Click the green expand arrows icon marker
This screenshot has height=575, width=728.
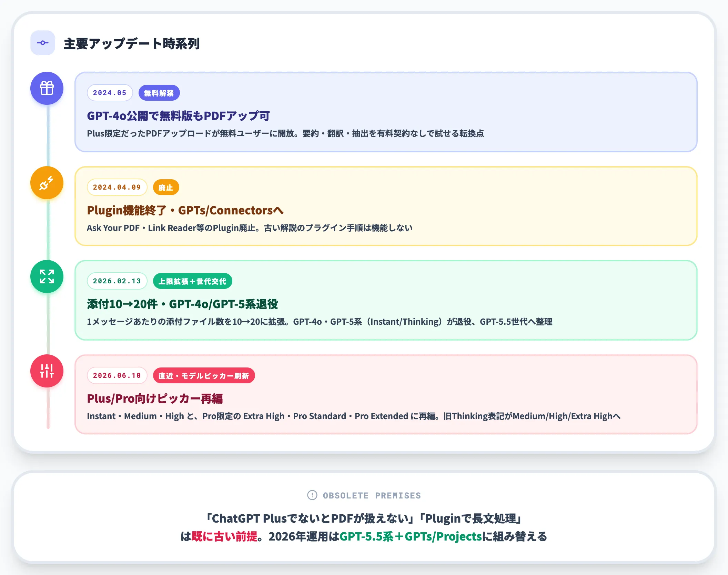coord(47,276)
